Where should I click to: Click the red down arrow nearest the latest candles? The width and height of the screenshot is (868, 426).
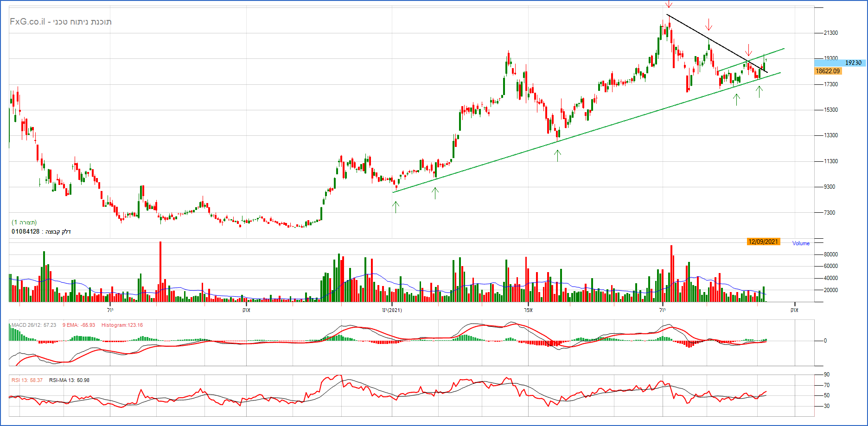pyautogui.click(x=748, y=50)
